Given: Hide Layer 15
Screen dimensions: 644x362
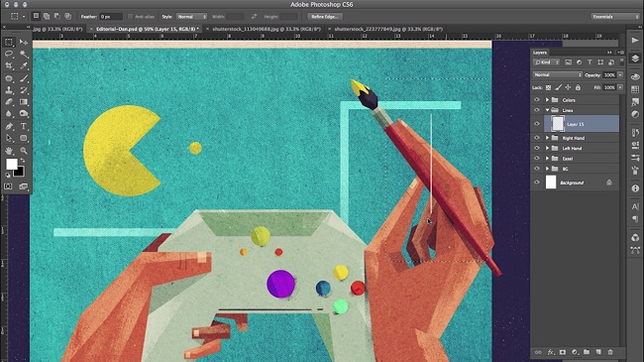Looking at the screenshot, I should point(537,124).
